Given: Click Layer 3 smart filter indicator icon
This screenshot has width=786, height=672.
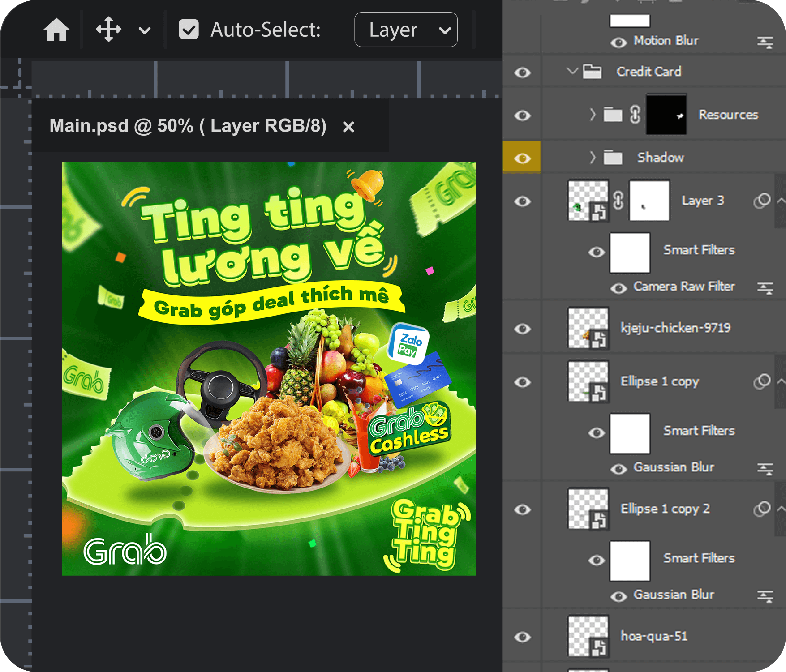Looking at the screenshot, I should (x=761, y=200).
